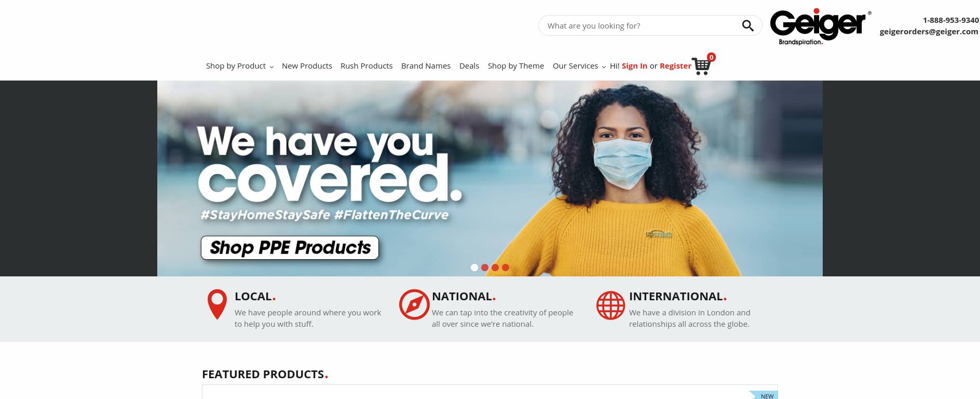This screenshot has width=980, height=399.
Task: Click the Sign In link
Action: pos(634,66)
